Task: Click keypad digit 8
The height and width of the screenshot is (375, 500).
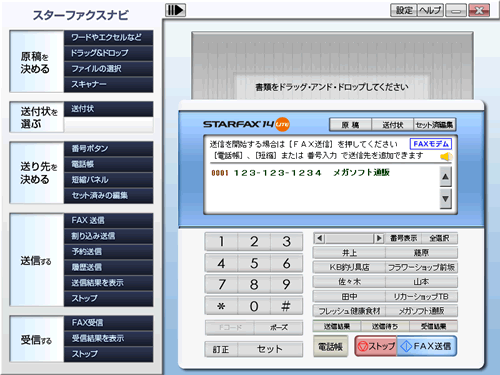Action: click(254, 284)
